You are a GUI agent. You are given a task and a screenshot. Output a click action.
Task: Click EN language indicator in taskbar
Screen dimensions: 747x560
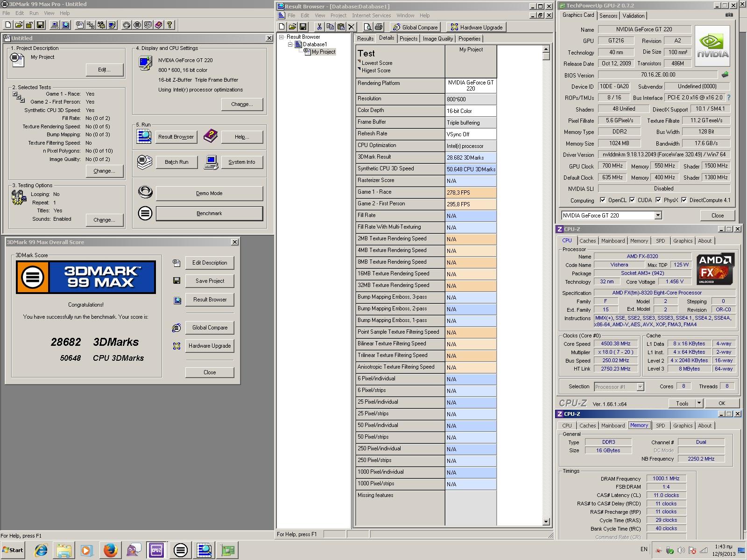(x=644, y=549)
